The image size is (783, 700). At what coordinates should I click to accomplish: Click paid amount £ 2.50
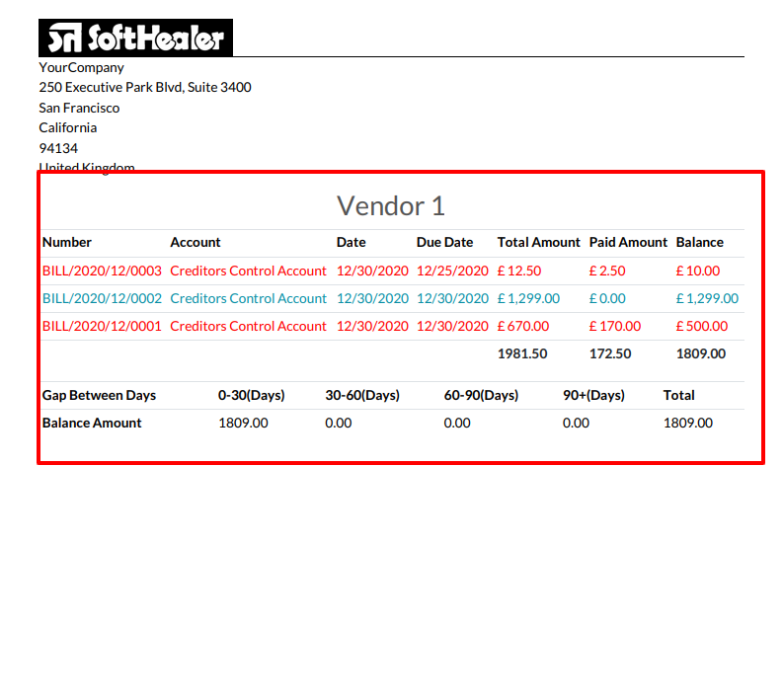click(607, 271)
